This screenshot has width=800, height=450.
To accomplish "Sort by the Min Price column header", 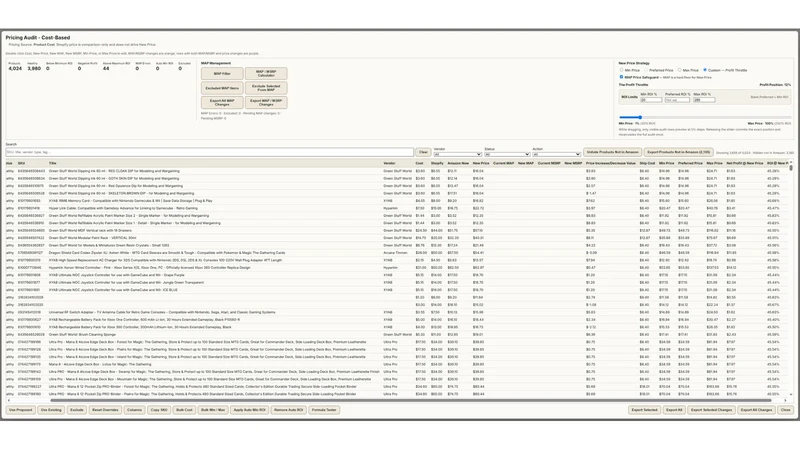I will 666,163.
